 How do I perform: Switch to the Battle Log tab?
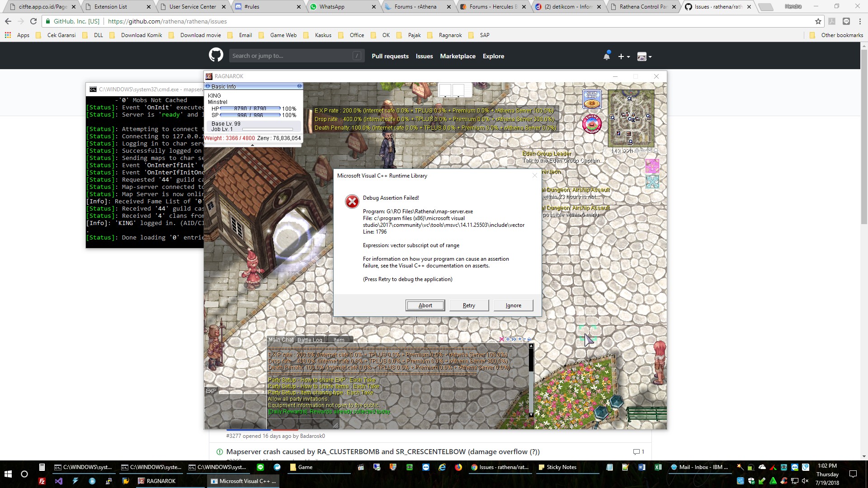click(x=309, y=340)
